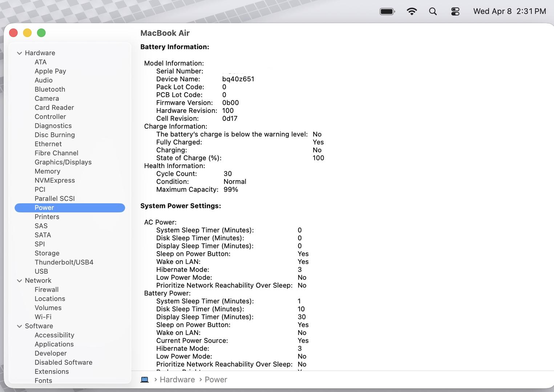Click the battery icon in menu bar
554x392 pixels.
(x=387, y=12)
